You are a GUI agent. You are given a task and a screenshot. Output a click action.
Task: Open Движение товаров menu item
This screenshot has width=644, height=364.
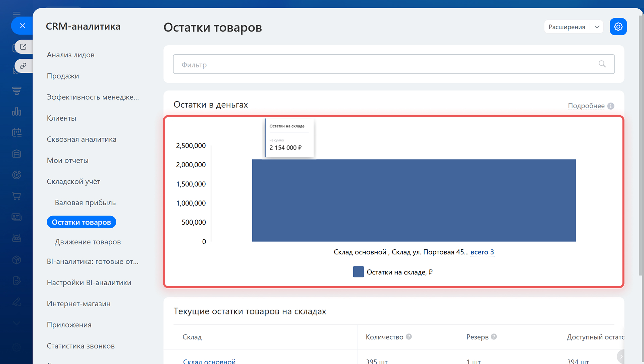[x=88, y=242]
